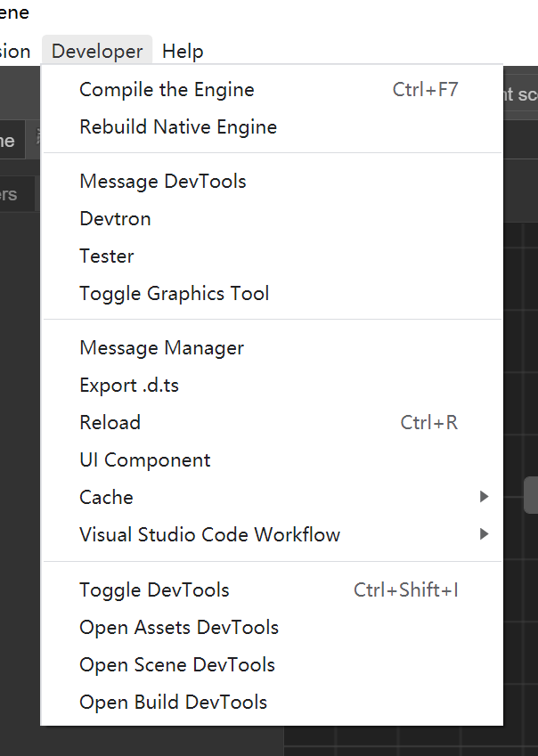The height and width of the screenshot is (756, 538).
Task: Click the arrow beside Cache
Action: pyautogui.click(x=484, y=497)
